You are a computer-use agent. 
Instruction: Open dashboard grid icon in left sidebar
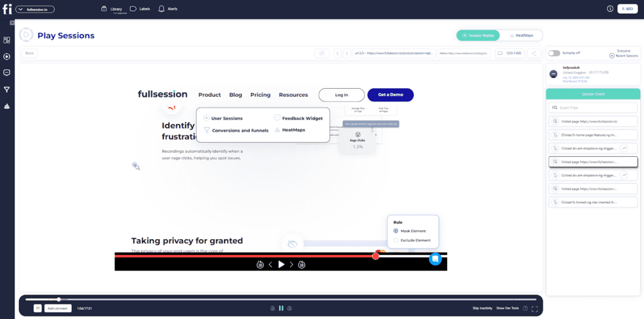[7, 40]
